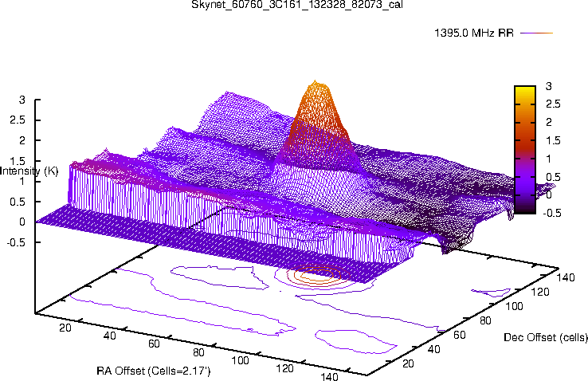Select color bar label 0
The image size is (588, 381).
tap(549, 194)
